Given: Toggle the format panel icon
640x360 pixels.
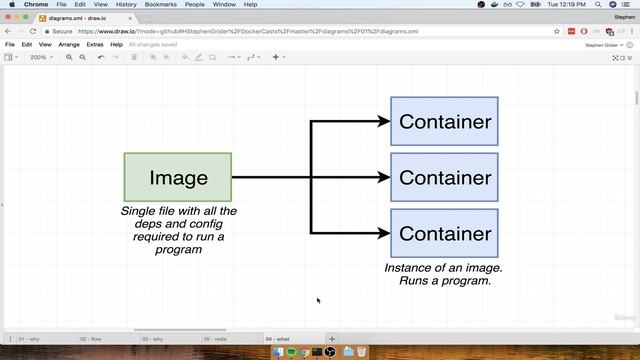Looking at the screenshot, I should click(x=622, y=58).
